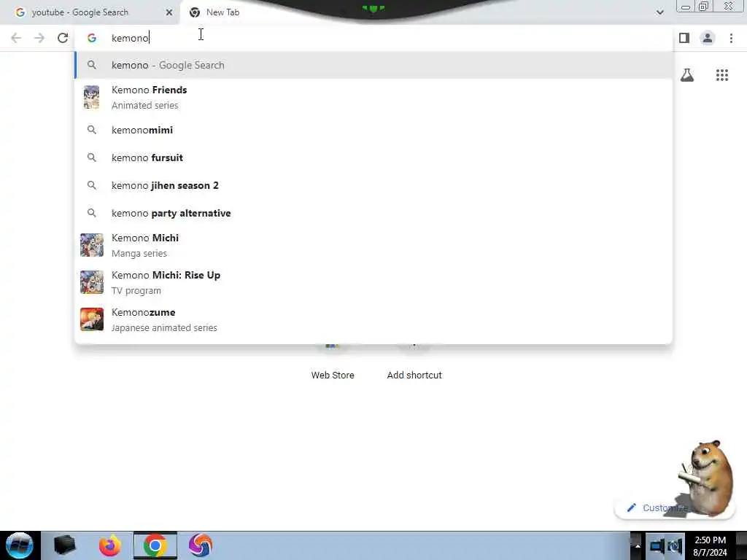The height and width of the screenshot is (560, 747).
Task: Choose the kemono party alternative suggestion
Action: pyautogui.click(x=373, y=213)
